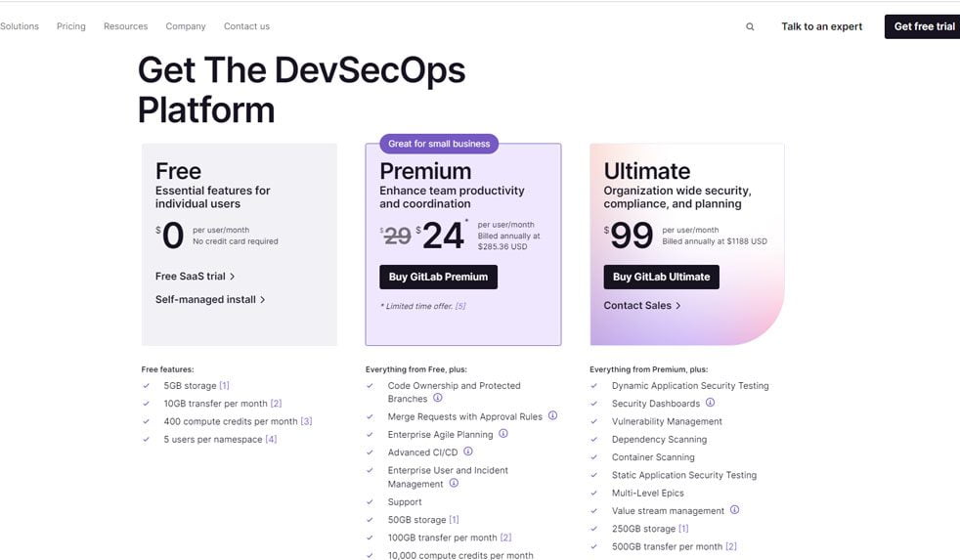The height and width of the screenshot is (560, 960).
Task: Open the Solutions menu in navigation
Action: click(20, 26)
